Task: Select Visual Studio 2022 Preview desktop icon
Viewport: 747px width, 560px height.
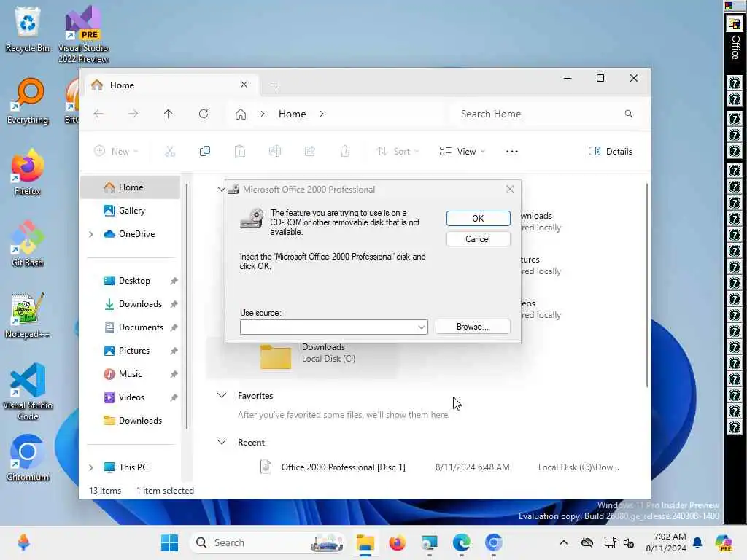Action: 83,34
